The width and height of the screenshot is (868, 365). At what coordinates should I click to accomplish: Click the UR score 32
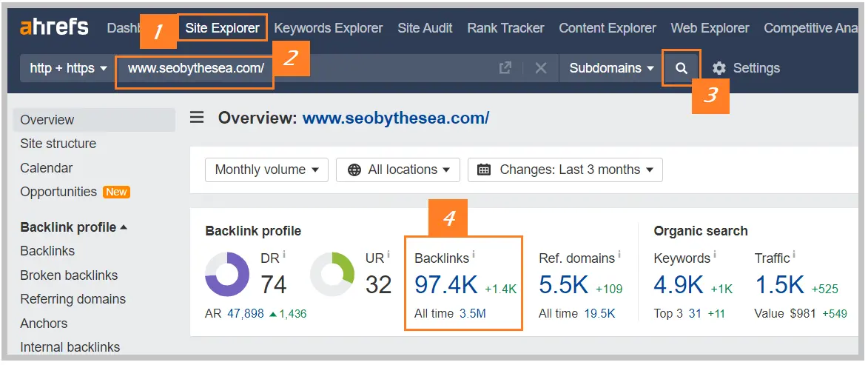tap(379, 285)
